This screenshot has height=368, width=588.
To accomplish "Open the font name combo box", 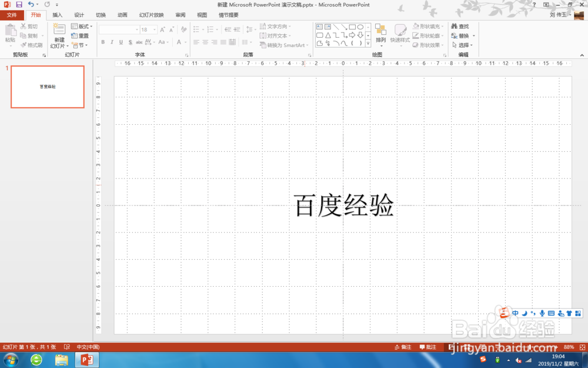I will coord(119,29).
